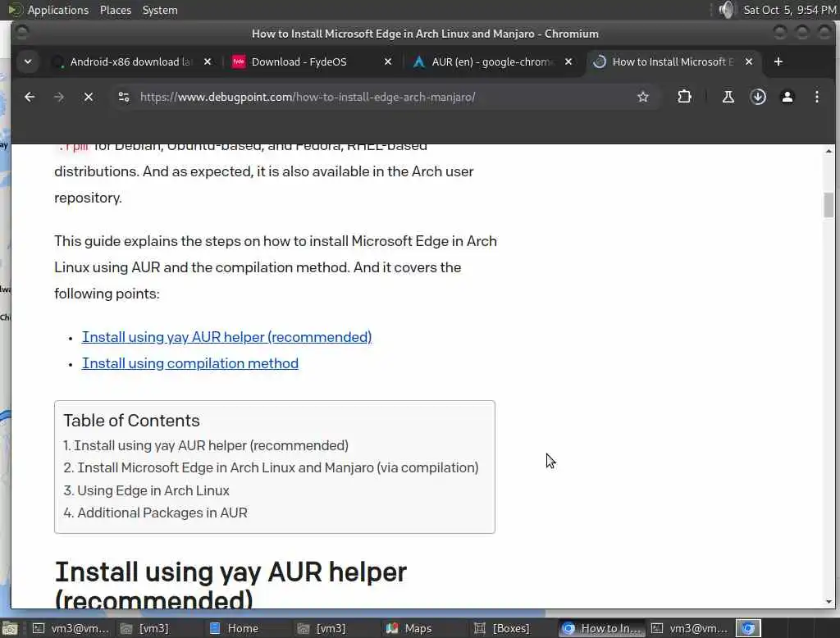Go back to the previous page
840x638 pixels.
(x=30, y=97)
